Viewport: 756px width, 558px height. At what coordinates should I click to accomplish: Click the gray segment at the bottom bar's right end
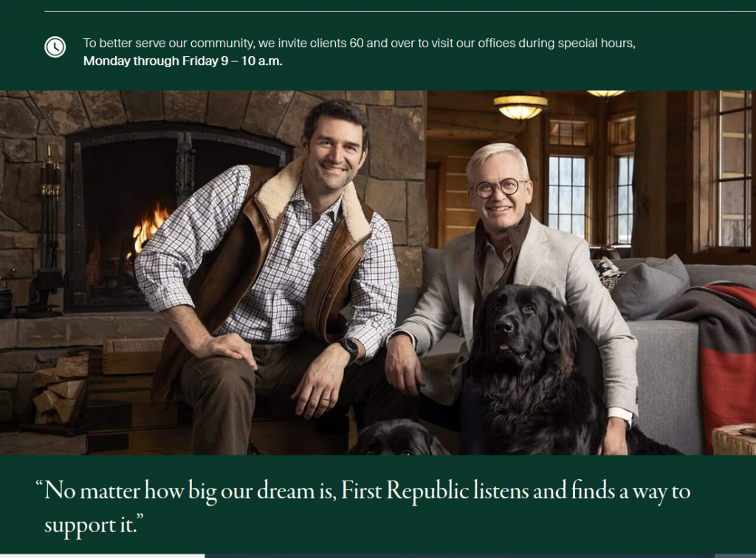(735, 556)
